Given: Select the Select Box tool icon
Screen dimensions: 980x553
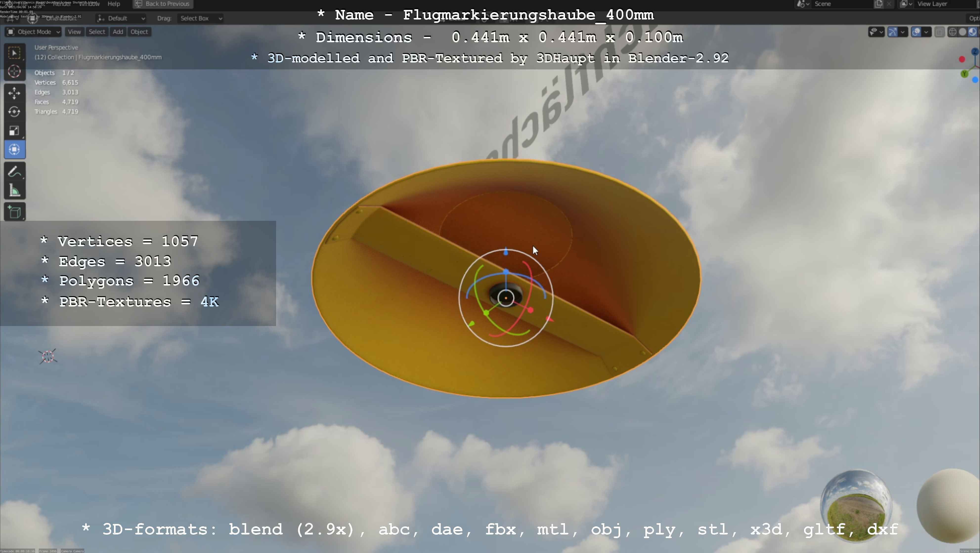Looking at the screenshot, I should [14, 52].
